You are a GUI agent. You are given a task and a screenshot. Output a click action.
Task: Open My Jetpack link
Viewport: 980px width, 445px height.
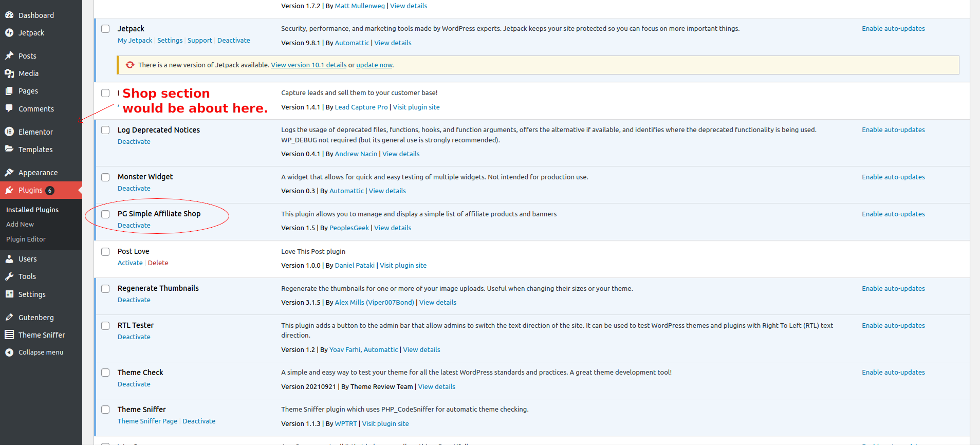(135, 41)
